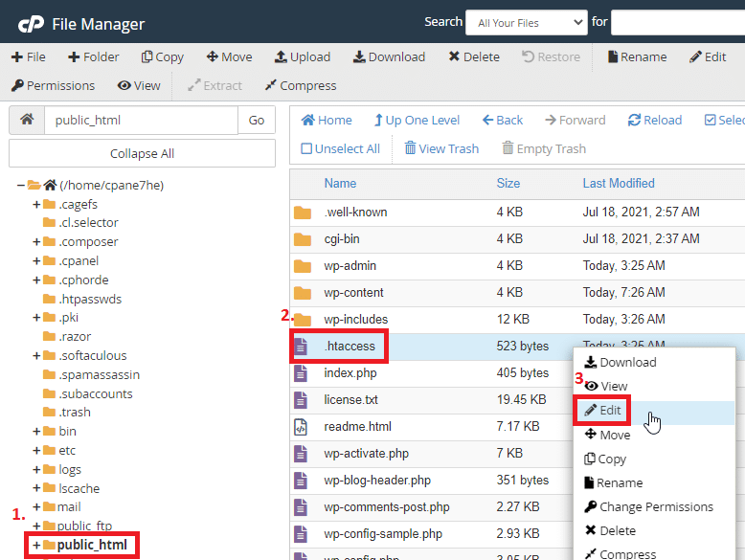The width and height of the screenshot is (745, 560).
Task: Click the Compress toolbar button
Action: 301,85
